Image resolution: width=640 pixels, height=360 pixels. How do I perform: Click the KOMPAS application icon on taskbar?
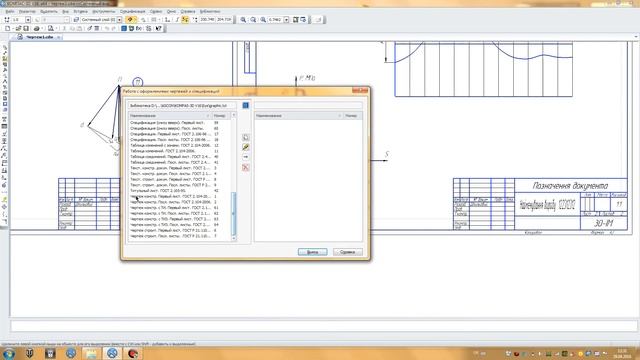pyautogui.click(x=112, y=353)
